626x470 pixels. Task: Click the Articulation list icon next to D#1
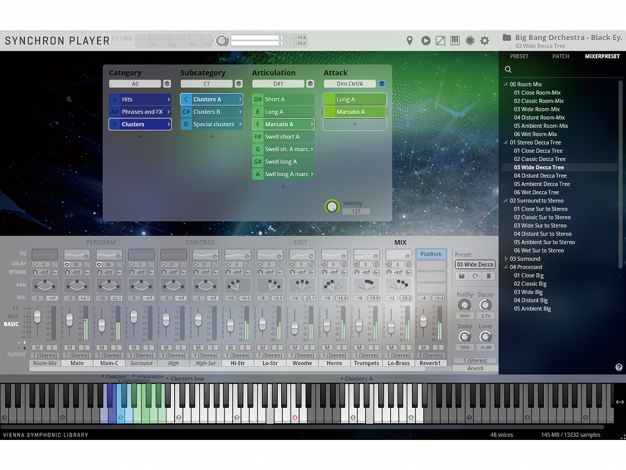pos(310,84)
